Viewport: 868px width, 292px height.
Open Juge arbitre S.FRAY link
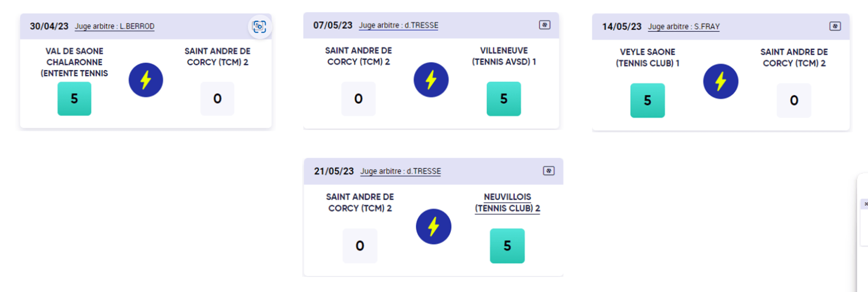(x=684, y=27)
